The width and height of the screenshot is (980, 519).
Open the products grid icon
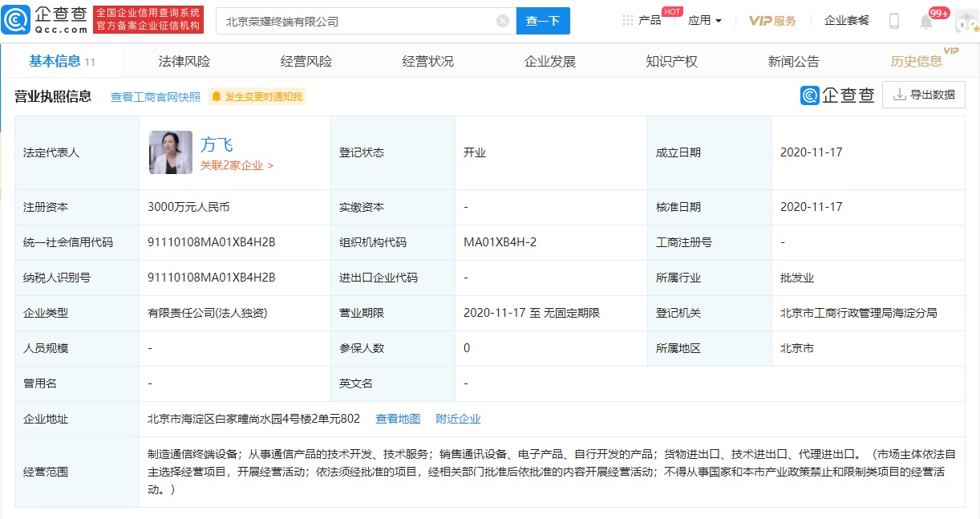(627, 21)
